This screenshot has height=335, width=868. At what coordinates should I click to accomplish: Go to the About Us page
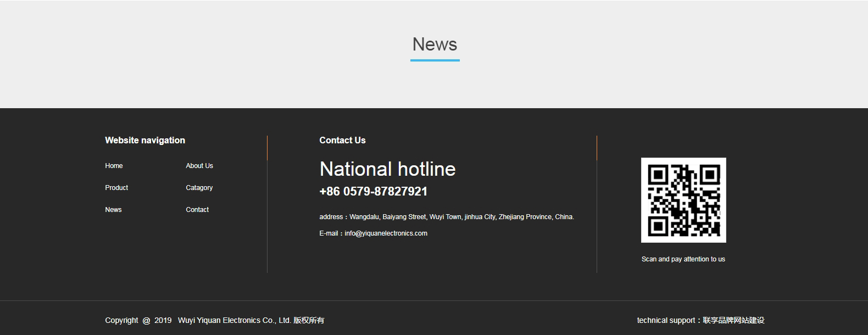[x=199, y=166]
